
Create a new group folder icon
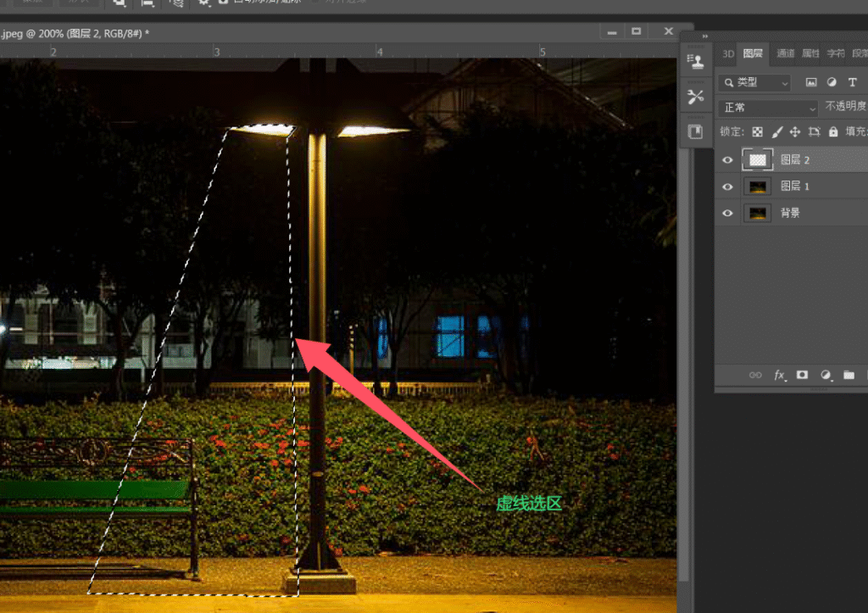point(849,375)
